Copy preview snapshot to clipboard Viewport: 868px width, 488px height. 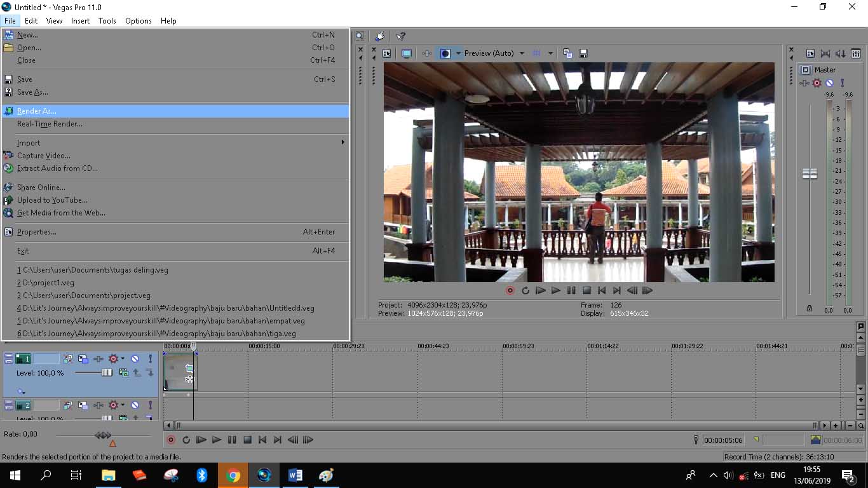[567, 53]
